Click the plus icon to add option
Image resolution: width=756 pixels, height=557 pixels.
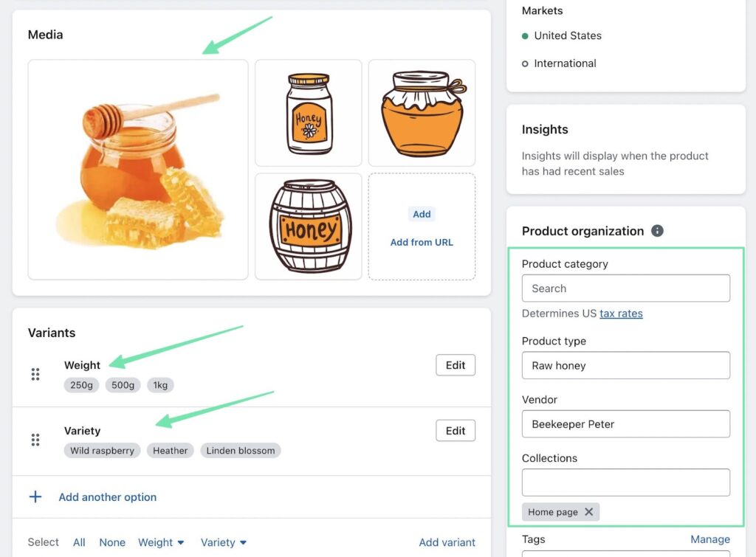coord(35,497)
